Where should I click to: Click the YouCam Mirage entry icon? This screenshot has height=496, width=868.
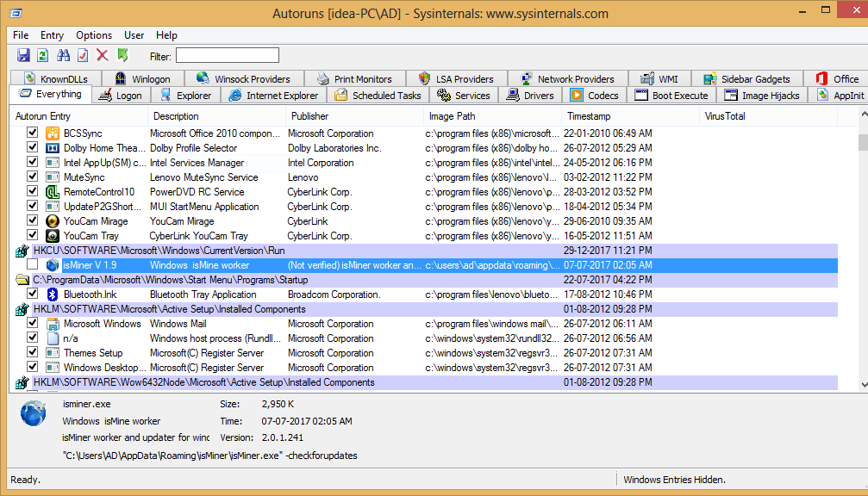pos(52,221)
